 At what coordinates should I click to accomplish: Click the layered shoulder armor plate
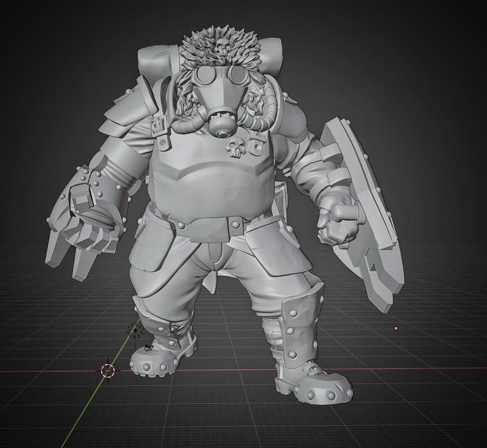[125, 115]
